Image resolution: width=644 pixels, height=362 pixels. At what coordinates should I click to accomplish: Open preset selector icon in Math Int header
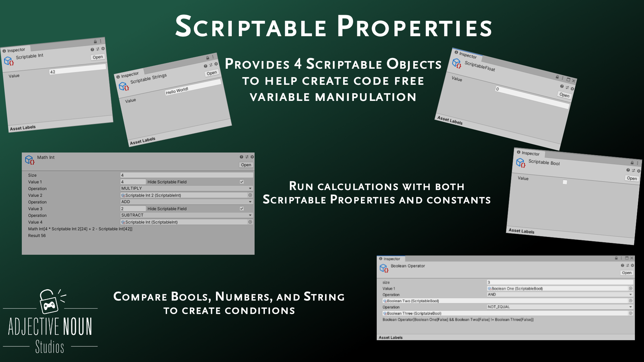pos(247,157)
